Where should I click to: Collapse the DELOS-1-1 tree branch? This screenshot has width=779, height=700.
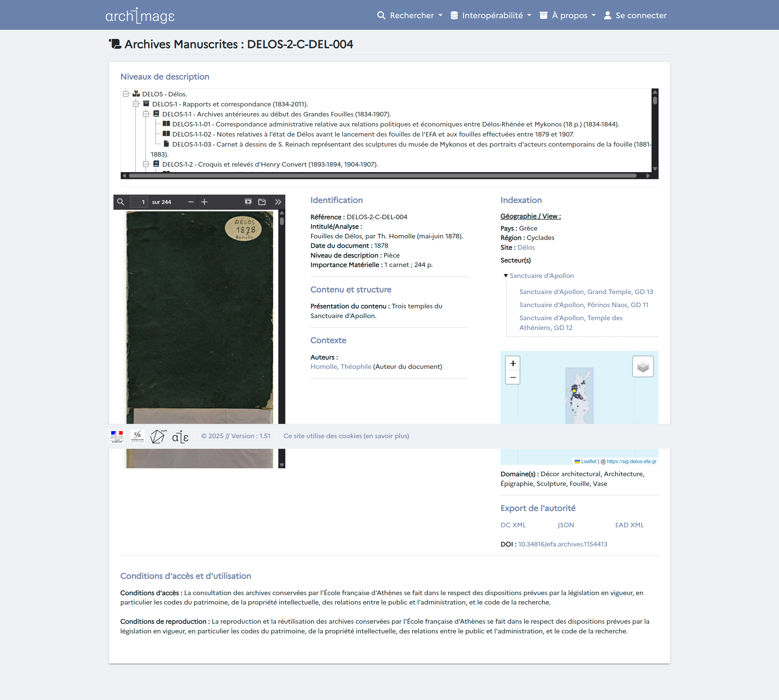click(x=146, y=114)
